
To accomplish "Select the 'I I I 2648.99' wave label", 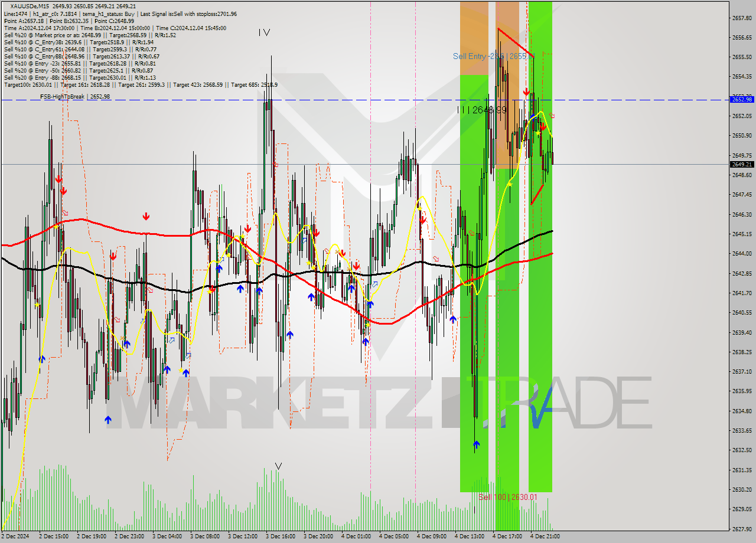I will 483,110.
